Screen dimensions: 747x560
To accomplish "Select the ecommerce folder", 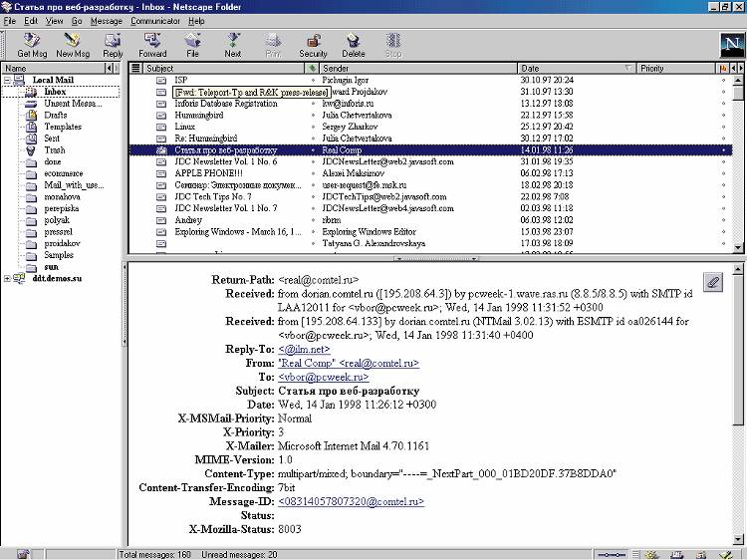I will click(54, 173).
